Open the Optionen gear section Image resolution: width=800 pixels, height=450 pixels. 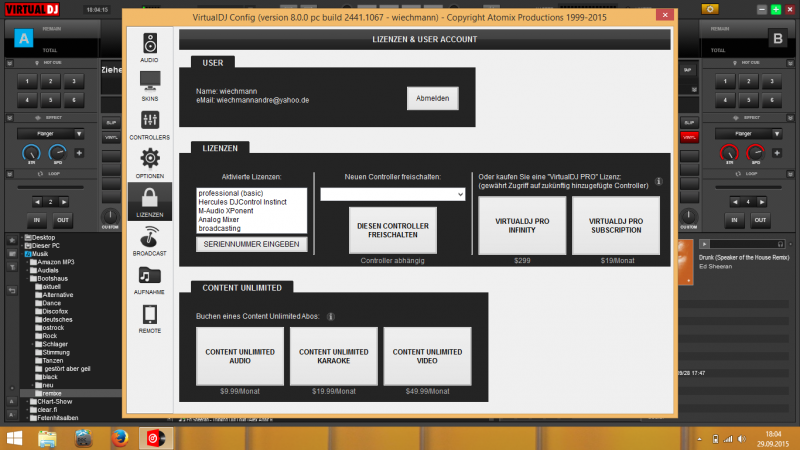click(x=149, y=163)
